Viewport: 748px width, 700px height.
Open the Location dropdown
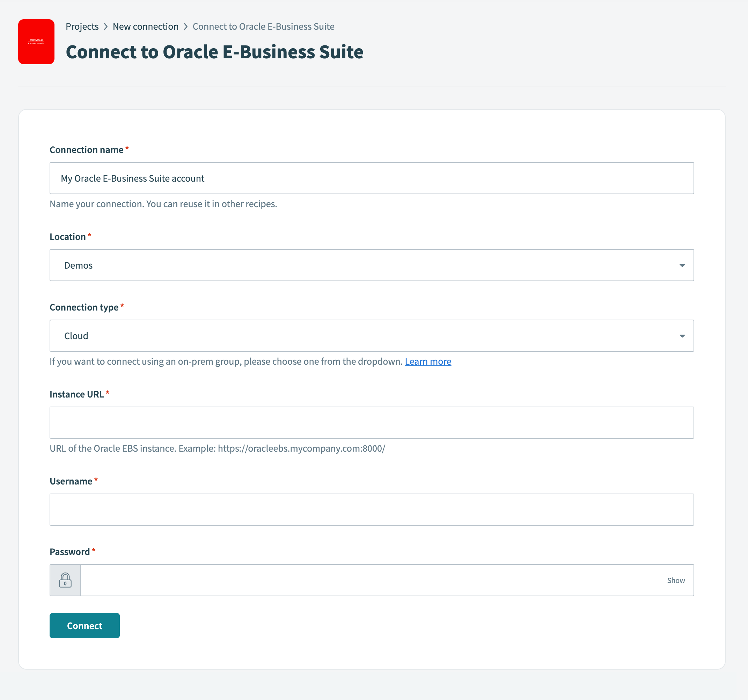(x=372, y=265)
